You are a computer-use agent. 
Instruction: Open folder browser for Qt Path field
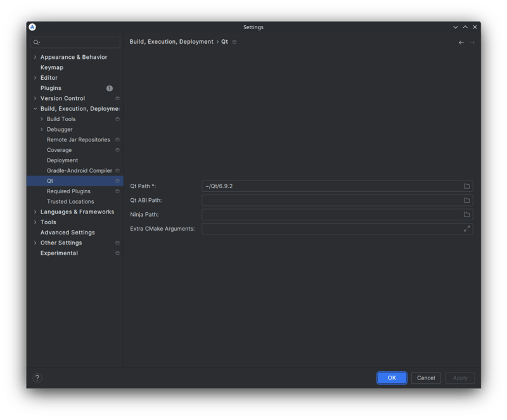(x=466, y=186)
